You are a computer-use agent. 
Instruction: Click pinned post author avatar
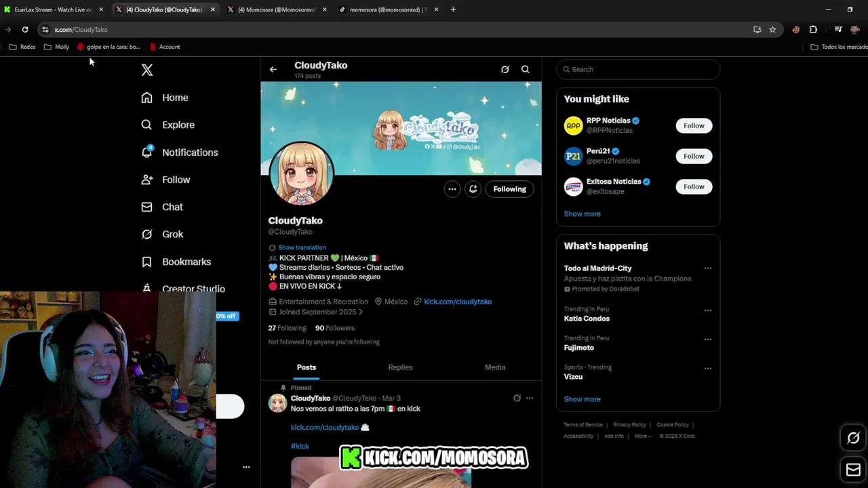click(278, 403)
